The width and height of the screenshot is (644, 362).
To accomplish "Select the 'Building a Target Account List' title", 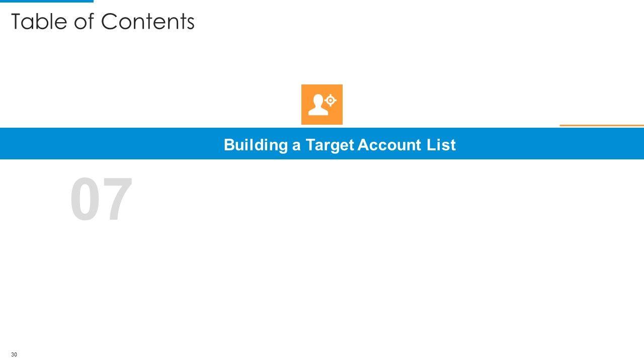I will coord(340,145).
